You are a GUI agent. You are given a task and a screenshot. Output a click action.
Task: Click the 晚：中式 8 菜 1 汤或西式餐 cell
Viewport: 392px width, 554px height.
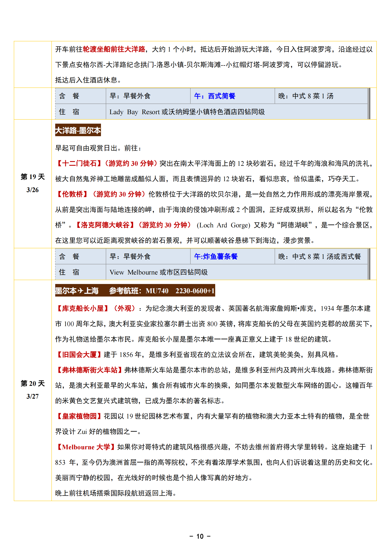(x=319, y=256)
